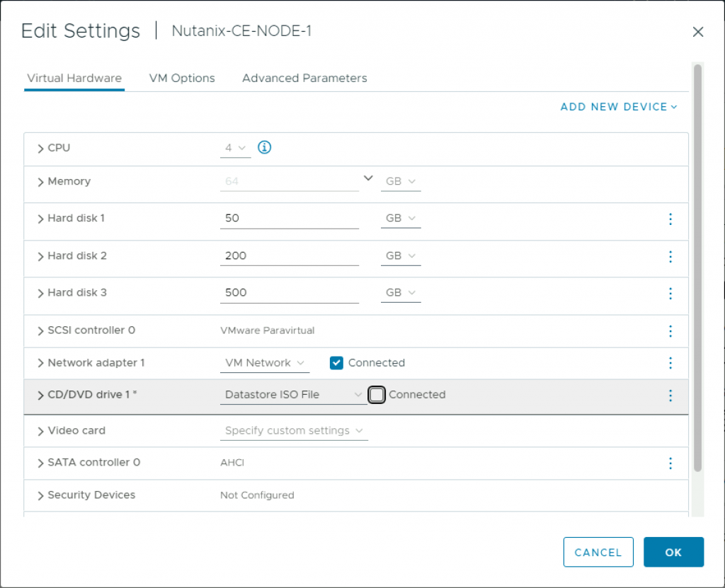The height and width of the screenshot is (588, 725).
Task: Disable Connected for Network adapter 1
Action: (x=336, y=362)
